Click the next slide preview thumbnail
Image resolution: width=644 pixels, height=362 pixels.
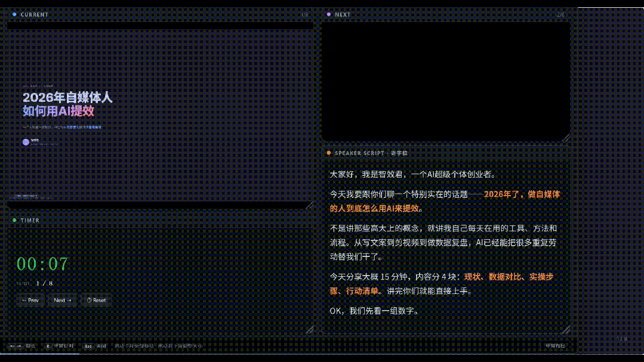tap(446, 81)
